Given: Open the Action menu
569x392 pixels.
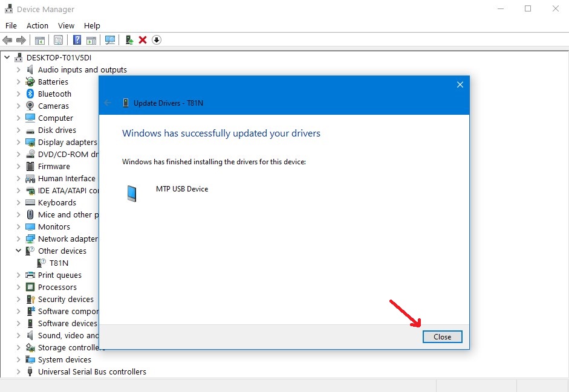Looking at the screenshot, I should click(37, 26).
